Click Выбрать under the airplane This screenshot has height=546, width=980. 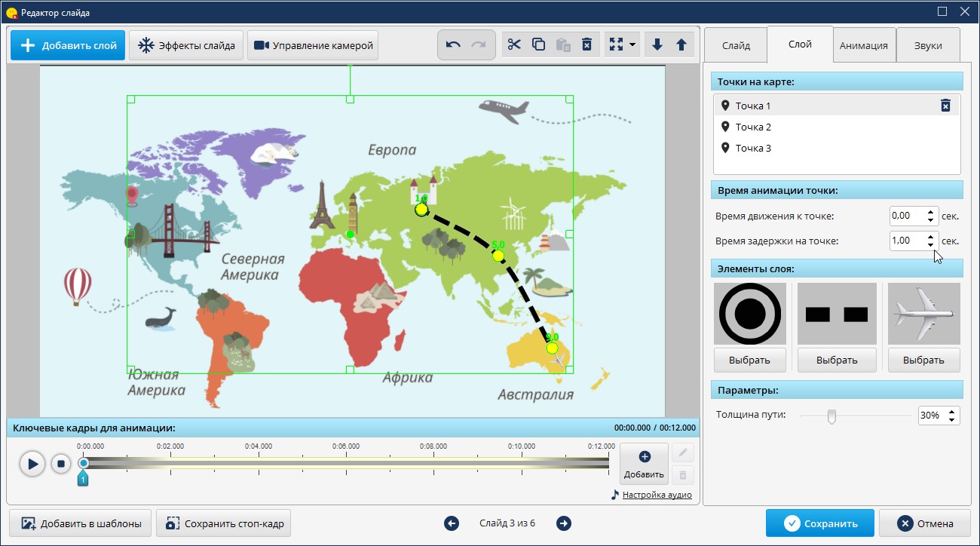924,360
